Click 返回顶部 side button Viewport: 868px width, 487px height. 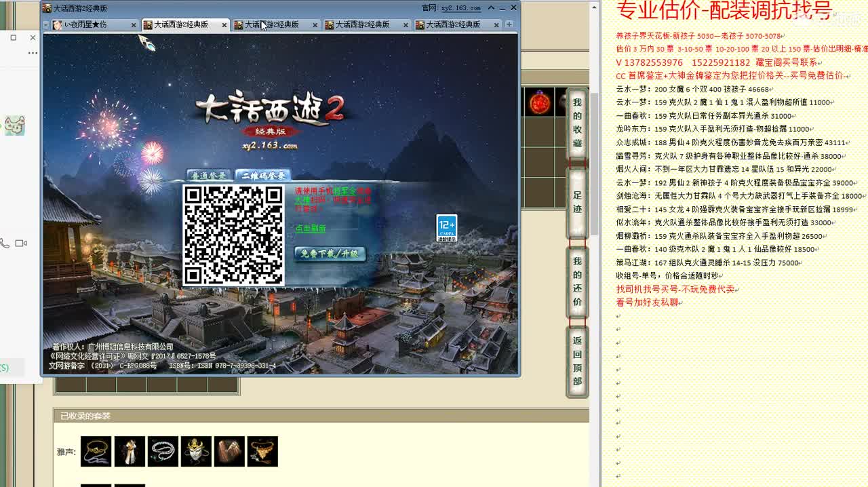coord(577,360)
